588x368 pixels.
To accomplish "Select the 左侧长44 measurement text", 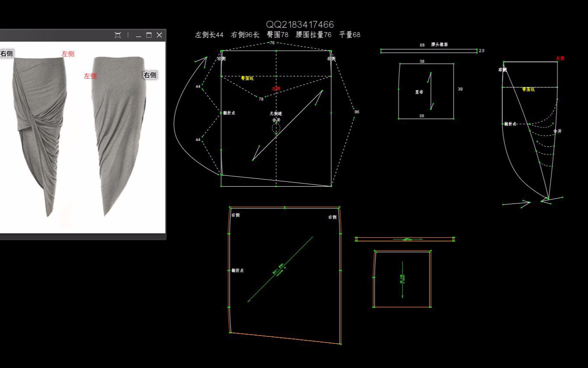I will [209, 35].
